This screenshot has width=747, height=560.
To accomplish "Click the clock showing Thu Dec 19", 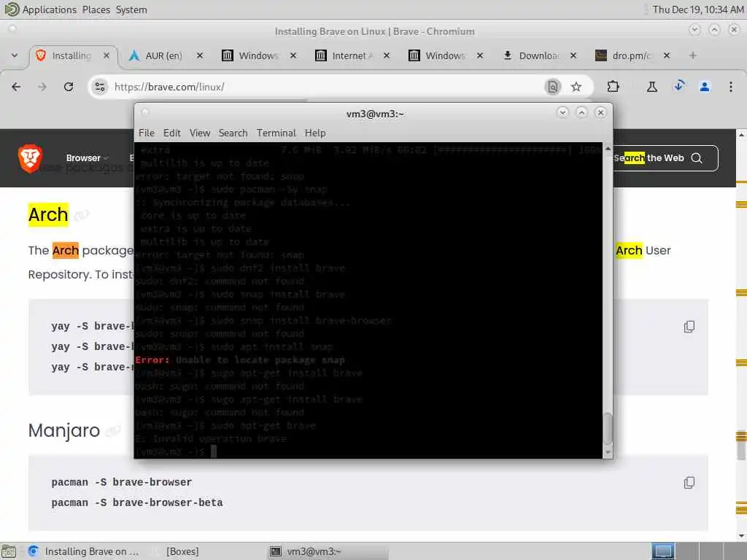I will 697,9.
